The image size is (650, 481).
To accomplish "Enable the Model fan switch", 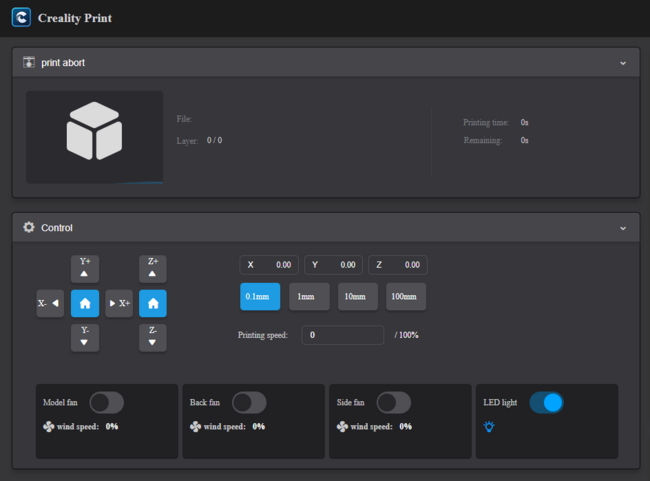I will click(106, 402).
